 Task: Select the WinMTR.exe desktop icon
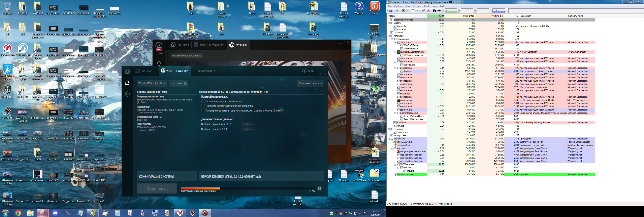(x=359, y=176)
